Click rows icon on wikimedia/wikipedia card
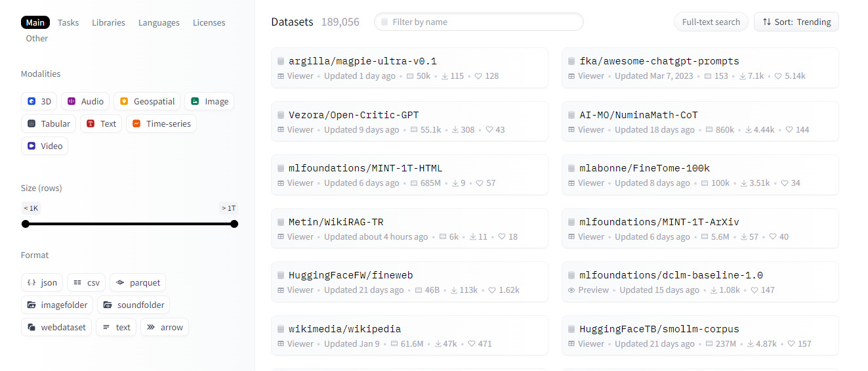 point(394,344)
